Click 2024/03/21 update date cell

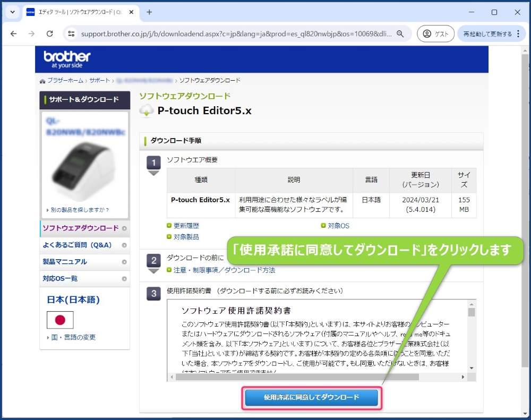pos(420,204)
